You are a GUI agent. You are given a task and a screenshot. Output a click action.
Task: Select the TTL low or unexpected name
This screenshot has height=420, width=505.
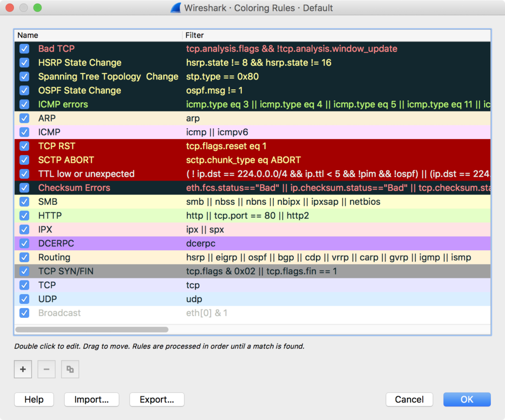(x=86, y=174)
